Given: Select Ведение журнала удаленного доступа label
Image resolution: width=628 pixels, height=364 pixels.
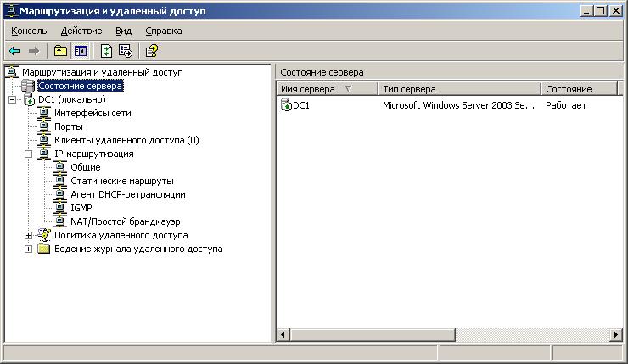Looking at the screenshot, I should click(x=138, y=249).
